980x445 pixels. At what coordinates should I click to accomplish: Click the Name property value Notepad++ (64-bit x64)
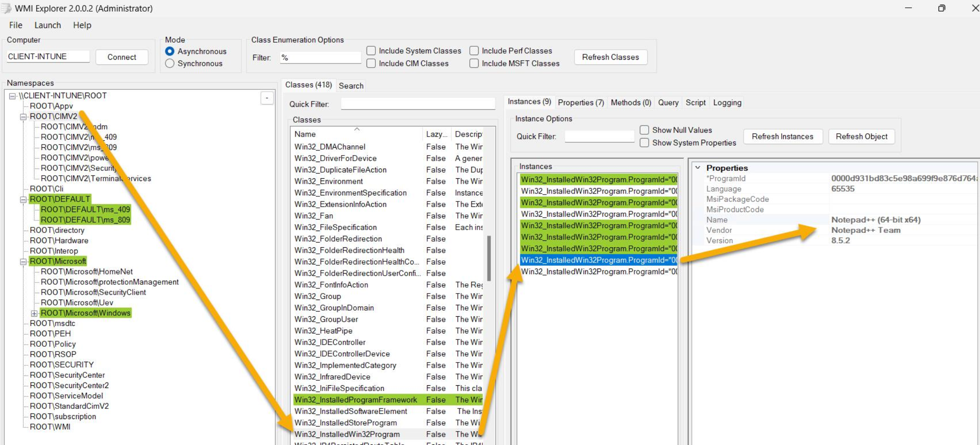tap(876, 220)
